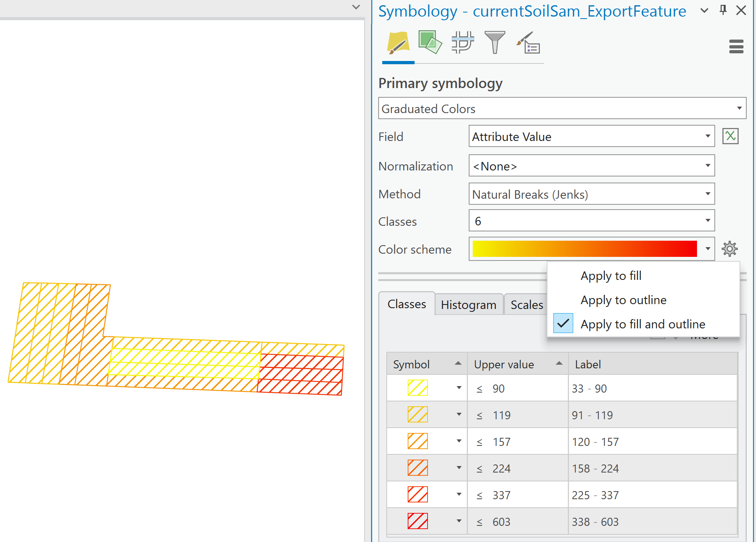Pin the Symbology pane with auto-hide
The image size is (756, 542).
coord(723,11)
